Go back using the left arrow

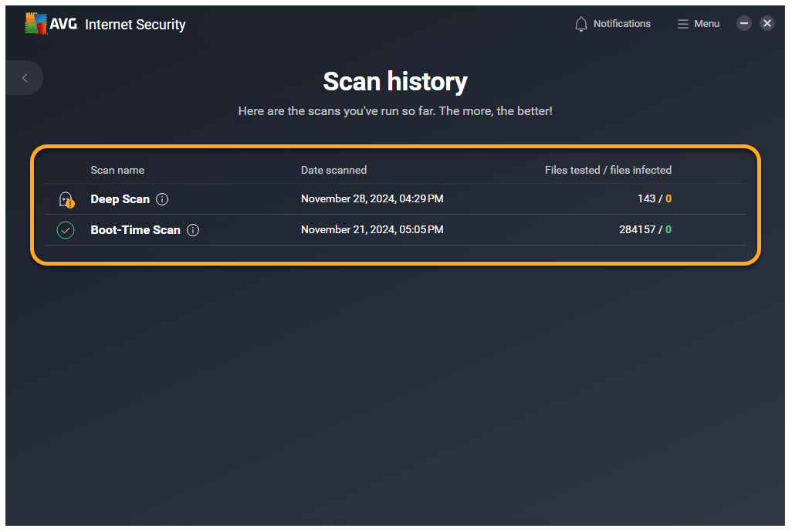25,78
